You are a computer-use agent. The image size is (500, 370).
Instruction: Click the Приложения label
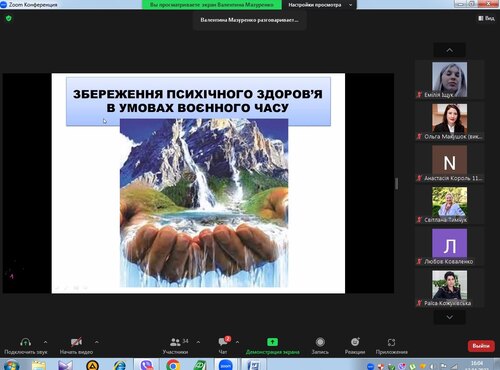click(x=391, y=352)
